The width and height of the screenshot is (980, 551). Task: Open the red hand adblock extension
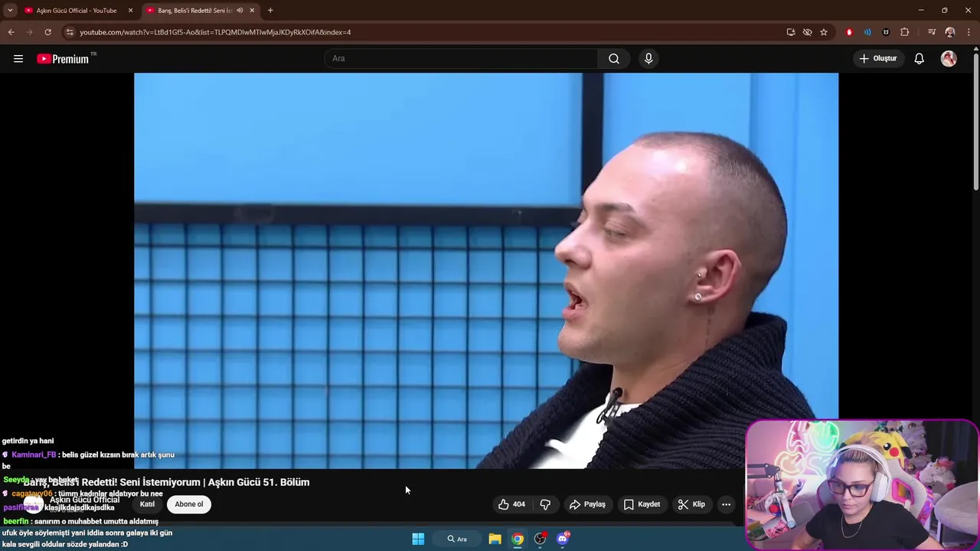click(x=849, y=32)
